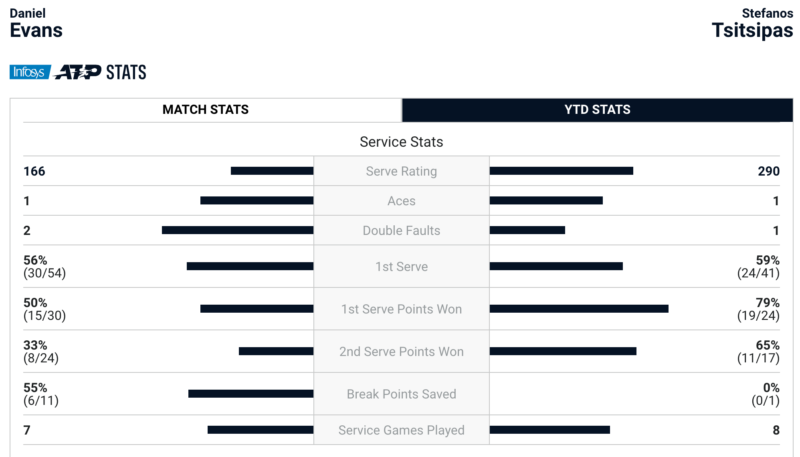Click Tsitsipas' Serve Rating value 290
The height and width of the screenshot is (457, 800).
tap(768, 171)
